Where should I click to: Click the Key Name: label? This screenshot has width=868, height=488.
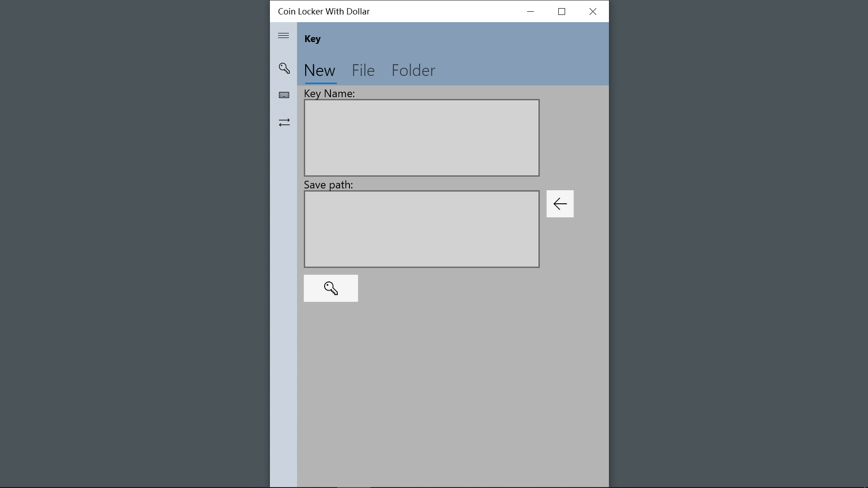(x=329, y=94)
